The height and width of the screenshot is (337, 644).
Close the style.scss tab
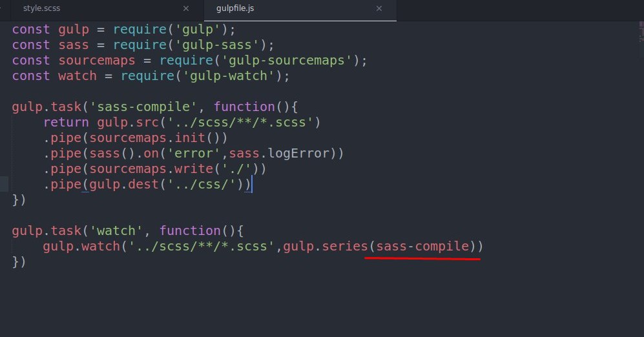[x=186, y=8]
